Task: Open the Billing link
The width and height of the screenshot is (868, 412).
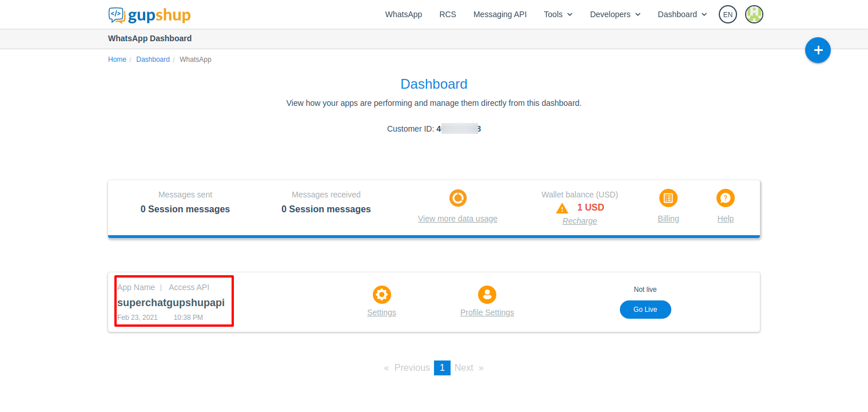Action: 668,219
